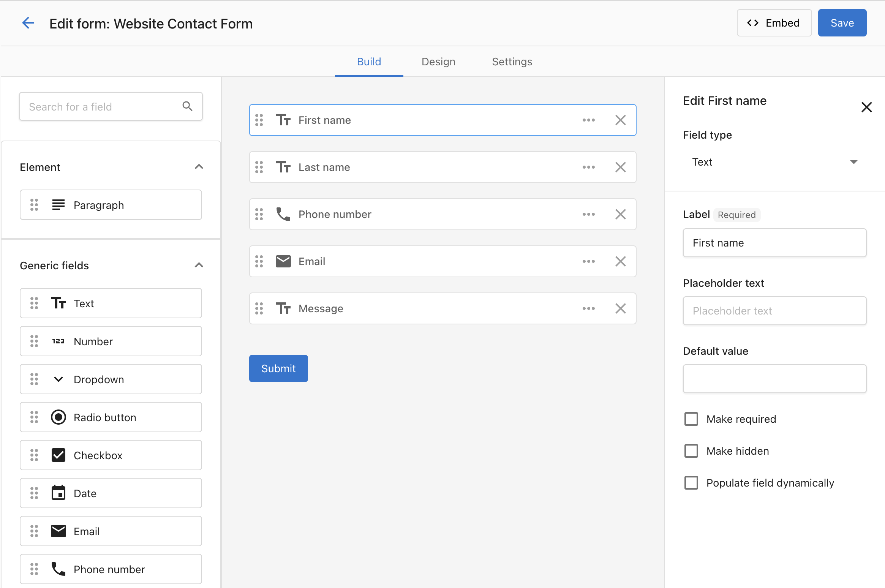Click the Embed button
Screen dimensions: 885x588
[x=774, y=23]
